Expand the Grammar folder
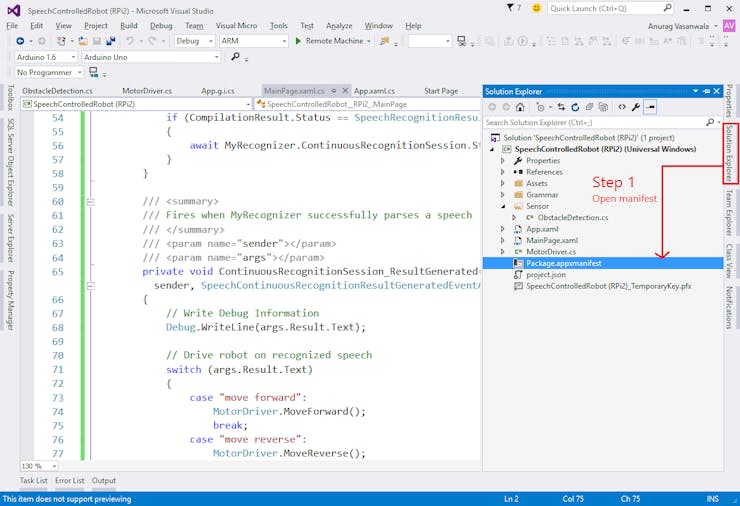 pos(503,194)
